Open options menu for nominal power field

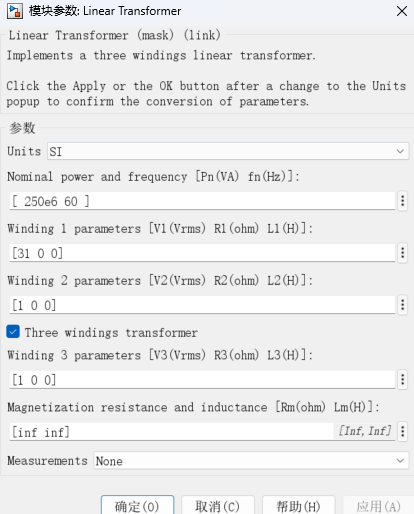tap(403, 201)
